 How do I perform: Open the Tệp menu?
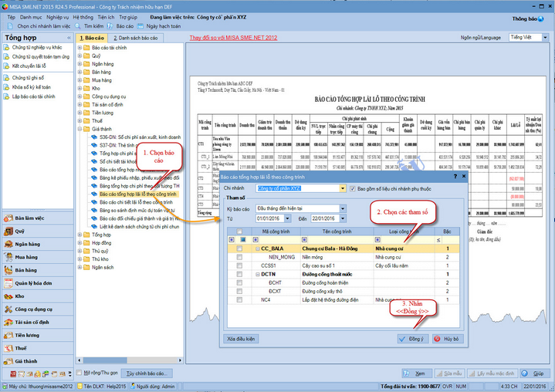[11, 17]
